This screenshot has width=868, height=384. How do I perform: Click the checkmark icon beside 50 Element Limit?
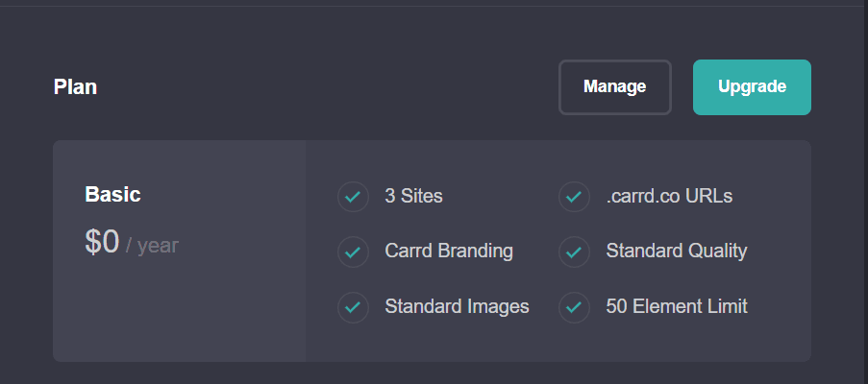[x=574, y=307]
